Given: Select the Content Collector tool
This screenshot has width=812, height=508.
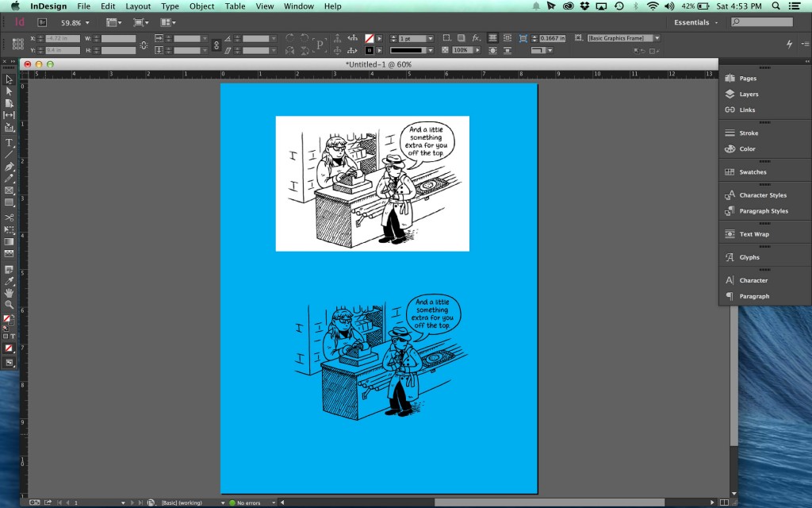Looking at the screenshot, I should tap(9, 128).
